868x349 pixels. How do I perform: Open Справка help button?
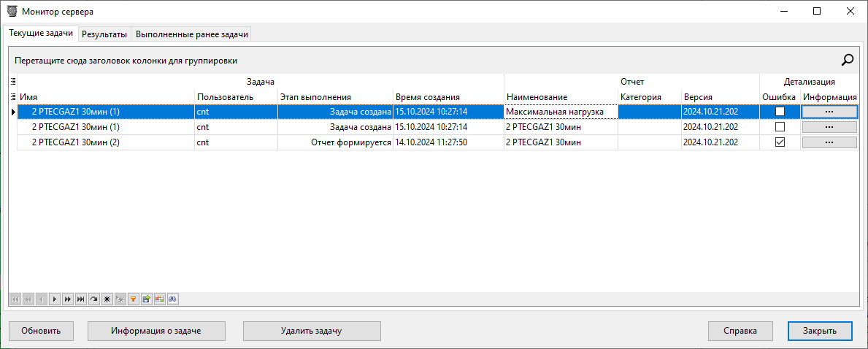tap(740, 331)
